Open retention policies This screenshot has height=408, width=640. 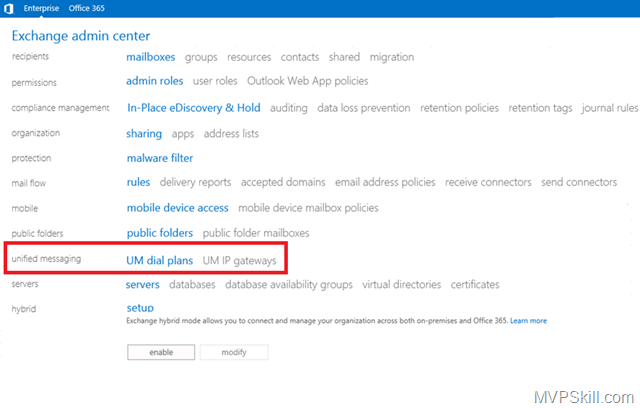[460, 108]
